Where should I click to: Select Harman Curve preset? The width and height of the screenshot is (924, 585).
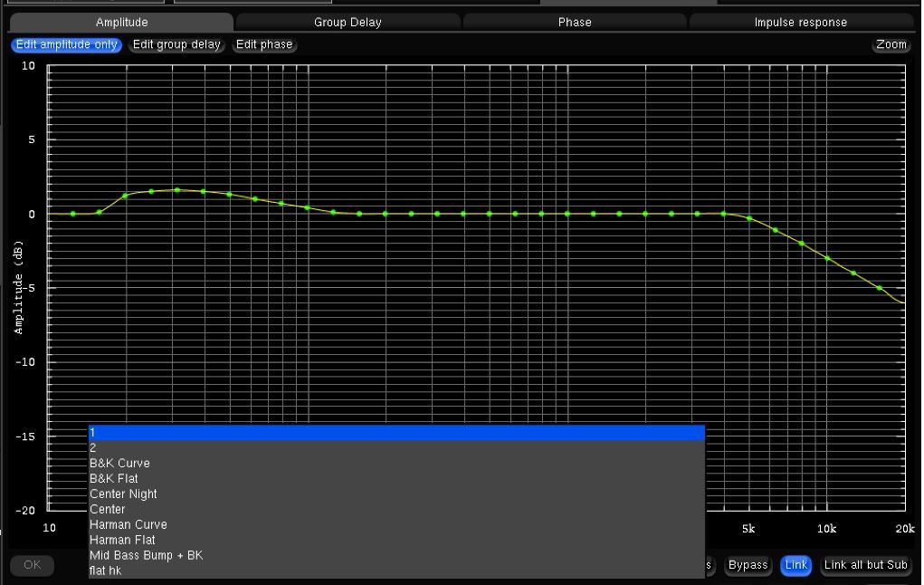click(395, 524)
